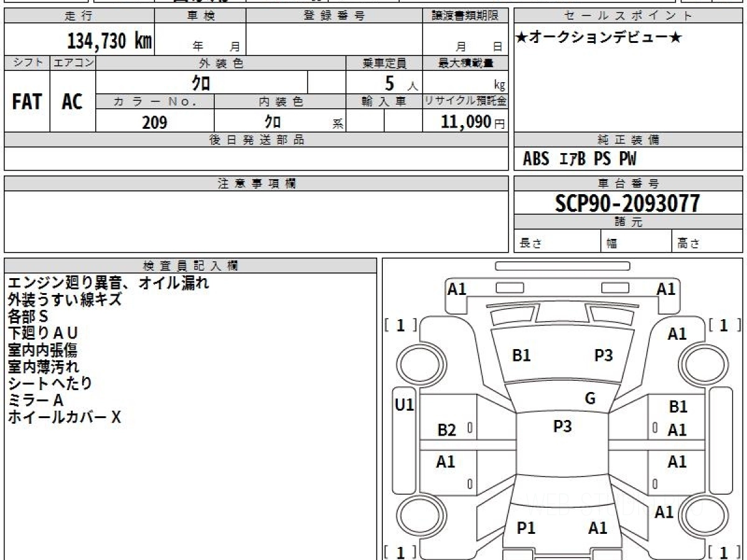Screen dimensions: 747x560
Task: Select the B2 mark on the door
Action: (x=447, y=430)
